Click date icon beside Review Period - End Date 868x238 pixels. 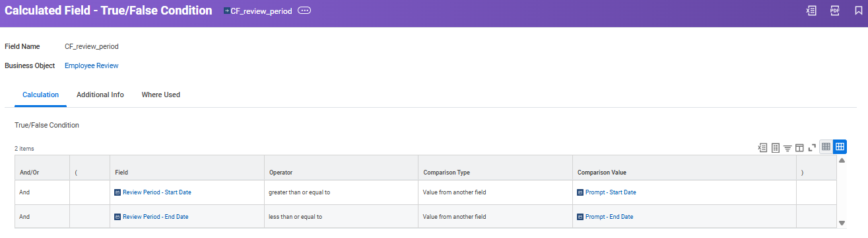117,217
